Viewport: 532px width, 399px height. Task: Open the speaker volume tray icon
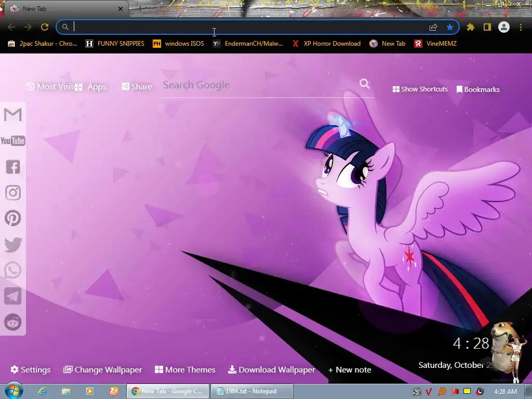[480, 392]
